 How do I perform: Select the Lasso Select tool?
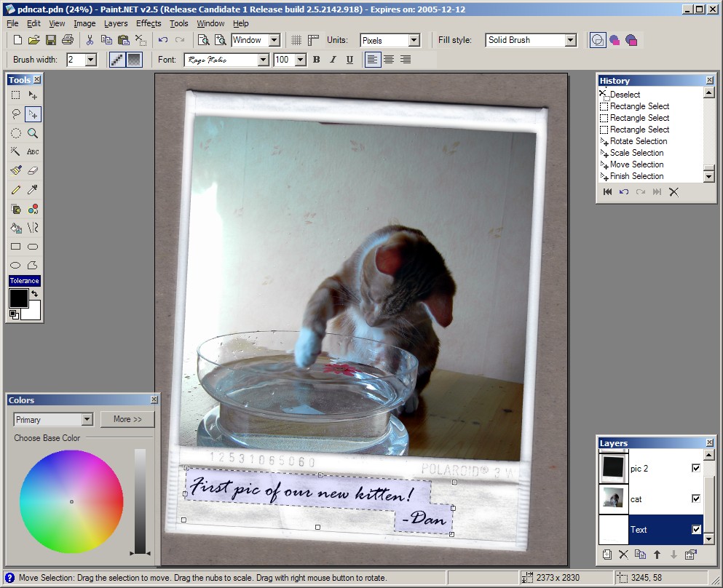tap(16, 114)
